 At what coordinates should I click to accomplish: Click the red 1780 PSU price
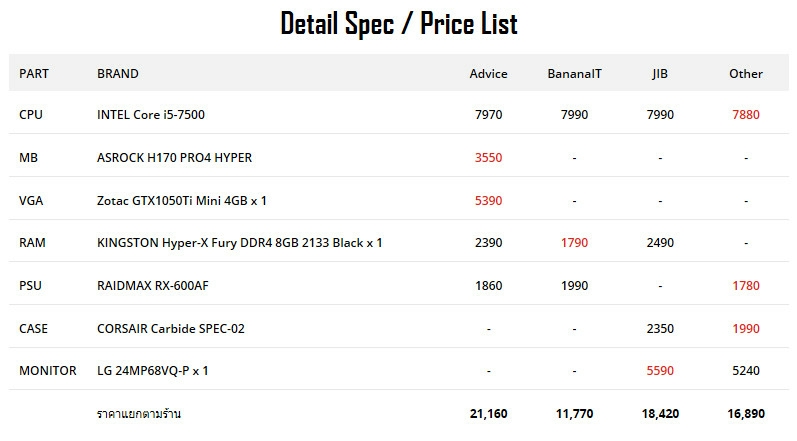point(746,286)
